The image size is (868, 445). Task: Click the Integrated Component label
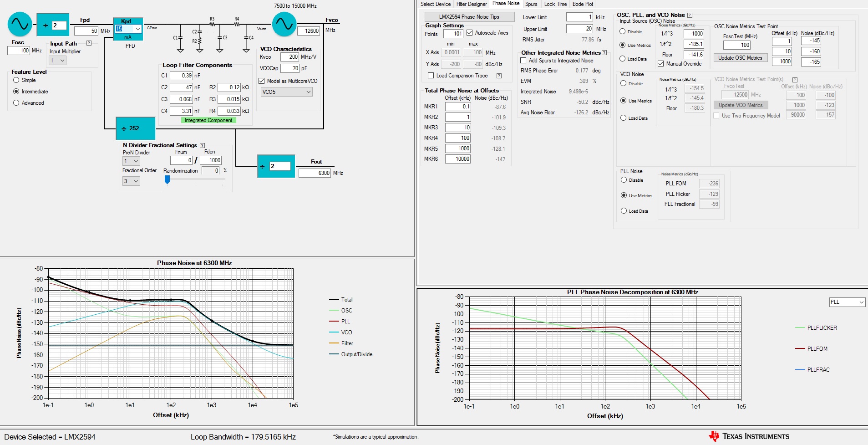tap(208, 120)
